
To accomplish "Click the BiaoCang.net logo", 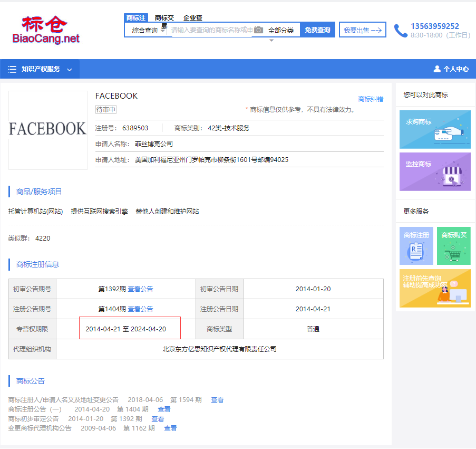I will pyautogui.click(x=46, y=30).
